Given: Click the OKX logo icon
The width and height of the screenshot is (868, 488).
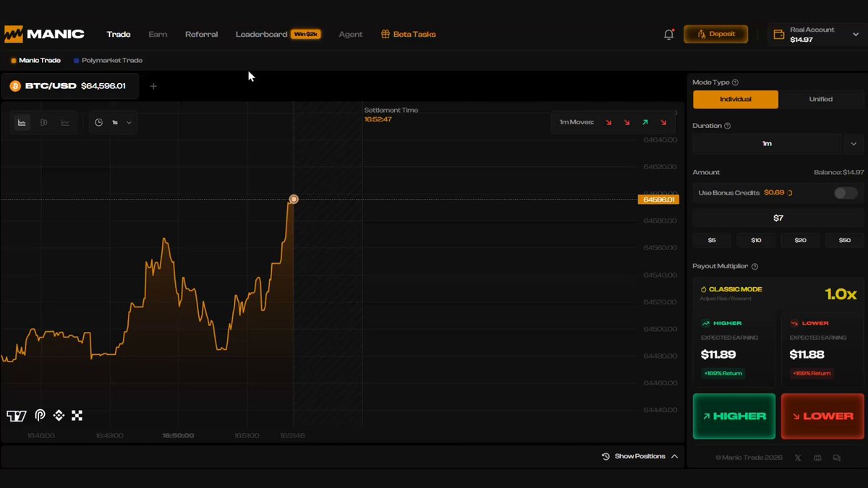Looking at the screenshot, I should pyautogui.click(x=77, y=416).
